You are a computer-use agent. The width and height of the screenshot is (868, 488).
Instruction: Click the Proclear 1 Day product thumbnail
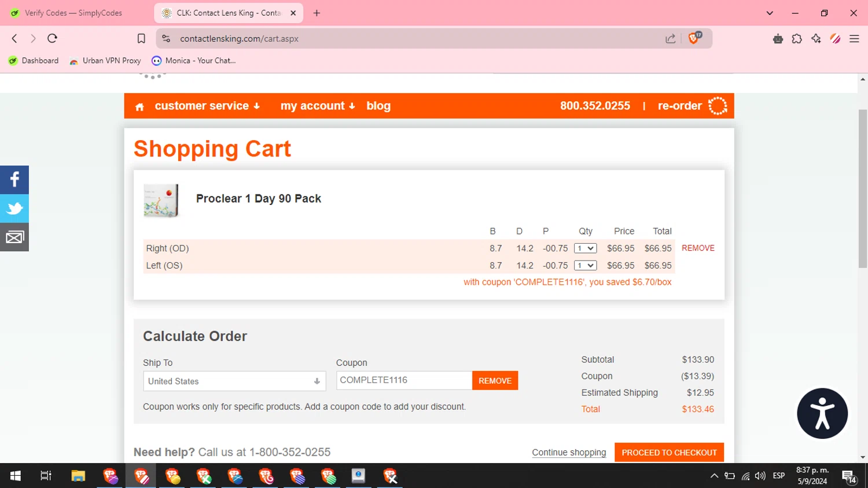point(161,200)
